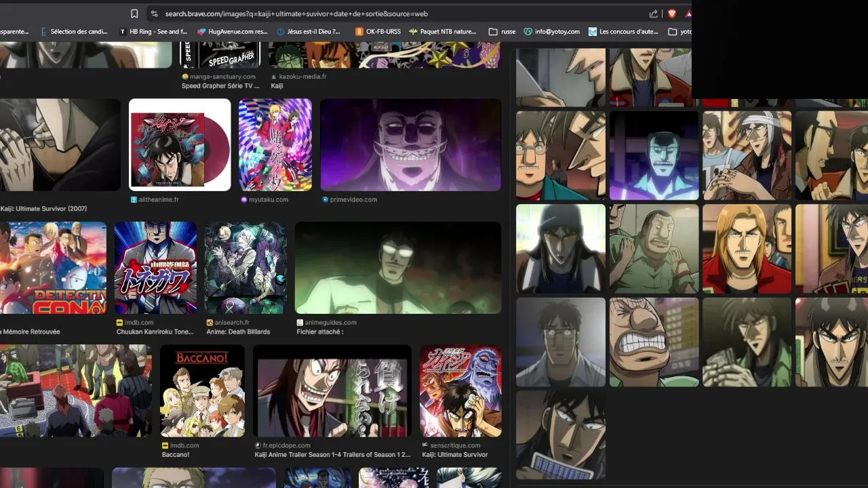Open the Baccano! poster thumbnail
868x488 pixels.
pyautogui.click(x=203, y=391)
